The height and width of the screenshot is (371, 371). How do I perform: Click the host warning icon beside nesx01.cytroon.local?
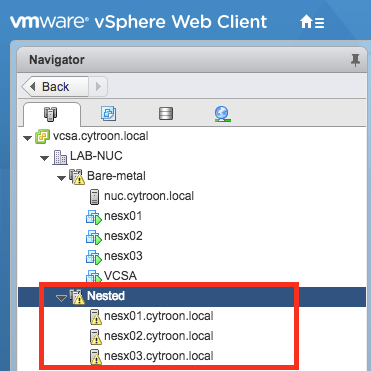96,317
